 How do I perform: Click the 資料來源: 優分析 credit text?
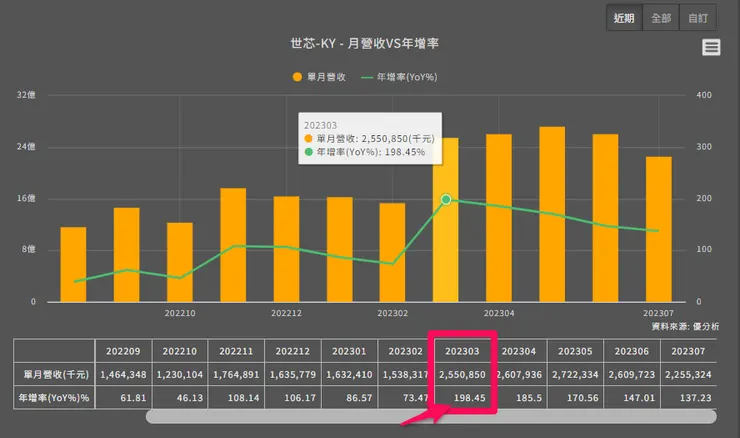point(685,326)
